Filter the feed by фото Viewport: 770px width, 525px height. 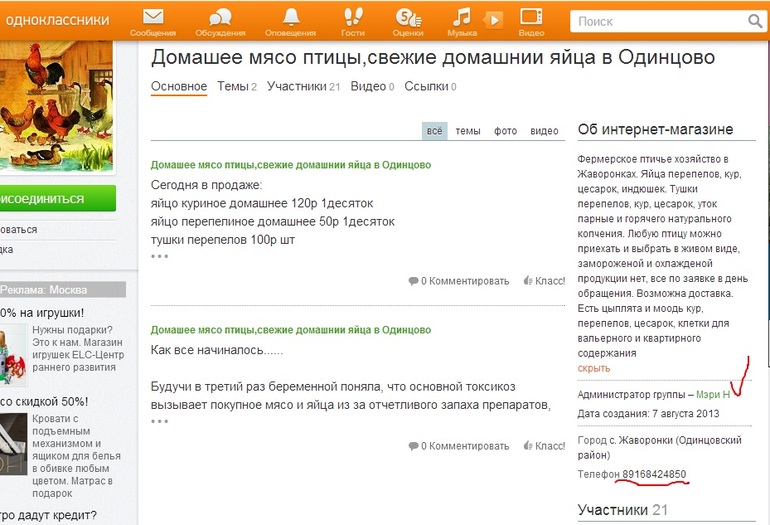(x=506, y=131)
